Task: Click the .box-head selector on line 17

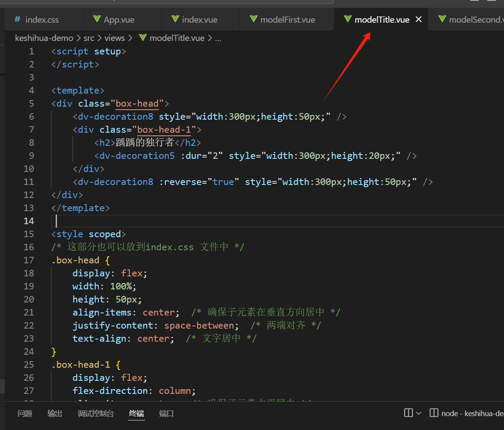Action: tap(75, 260)
